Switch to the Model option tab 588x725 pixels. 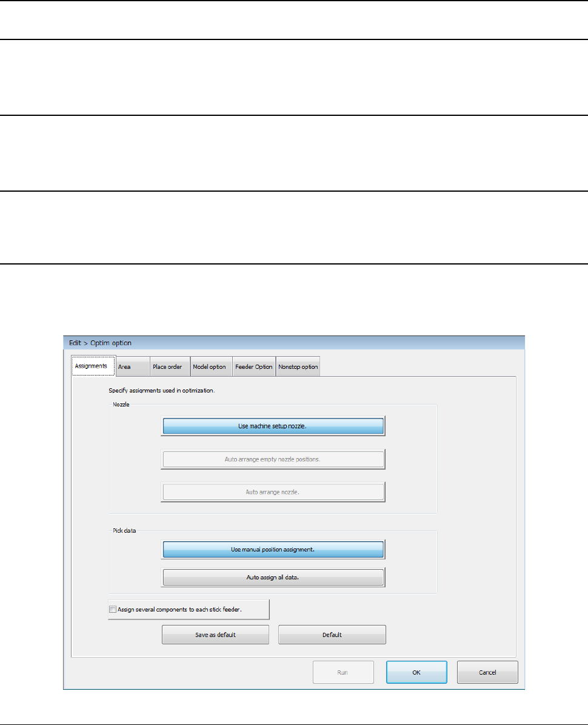(x=212, y=366)
